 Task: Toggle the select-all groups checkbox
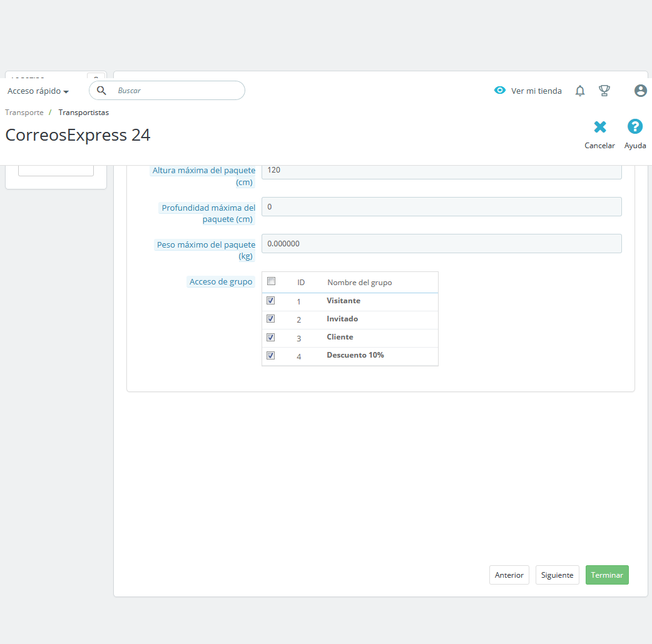271,281
